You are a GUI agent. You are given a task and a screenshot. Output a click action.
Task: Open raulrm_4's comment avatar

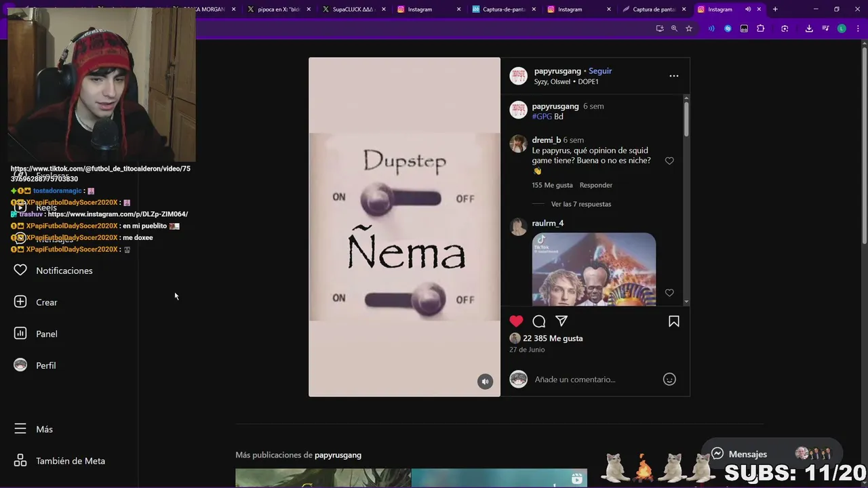tap(519, 227)
